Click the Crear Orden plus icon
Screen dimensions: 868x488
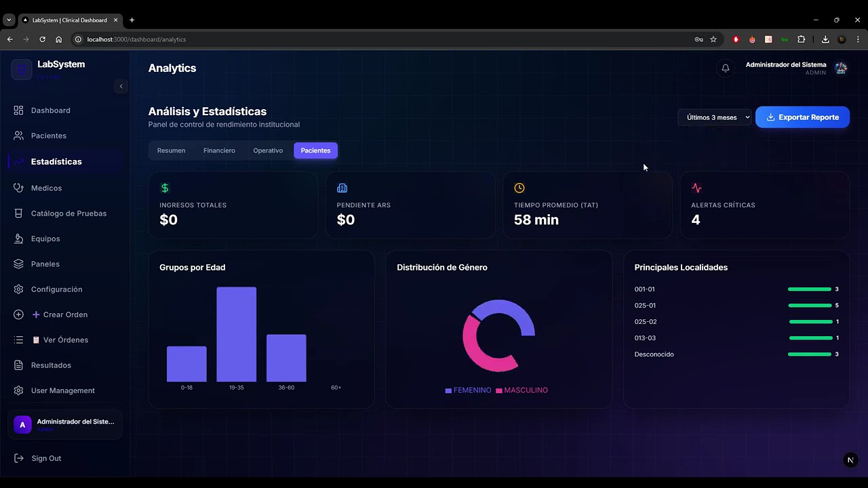point(18,314)
